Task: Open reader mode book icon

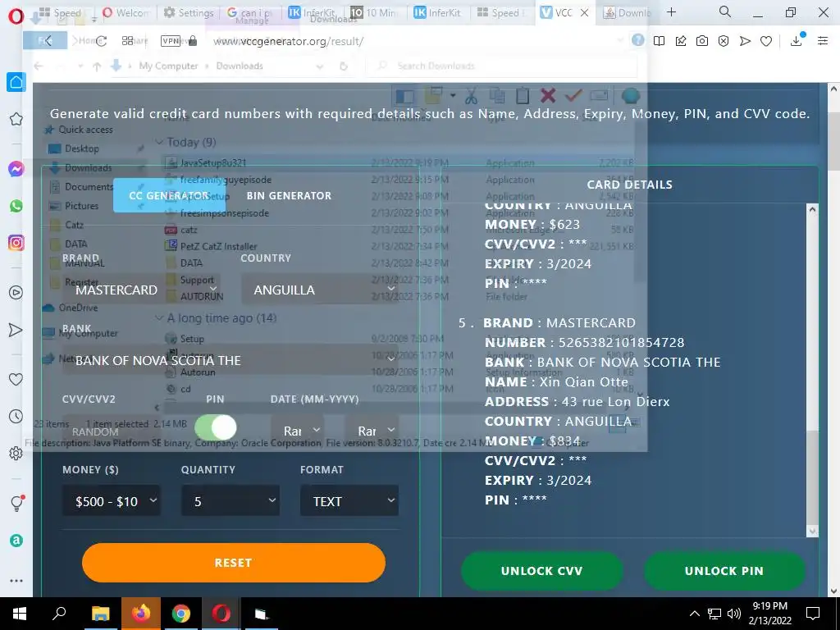Action: tap(659, 41)
